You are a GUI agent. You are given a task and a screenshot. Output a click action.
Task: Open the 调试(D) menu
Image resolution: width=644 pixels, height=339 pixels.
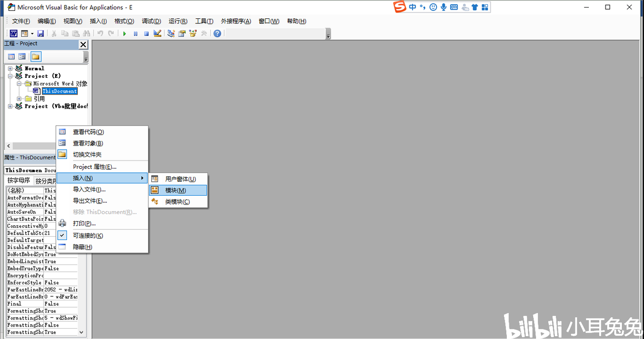click(151, 22)
